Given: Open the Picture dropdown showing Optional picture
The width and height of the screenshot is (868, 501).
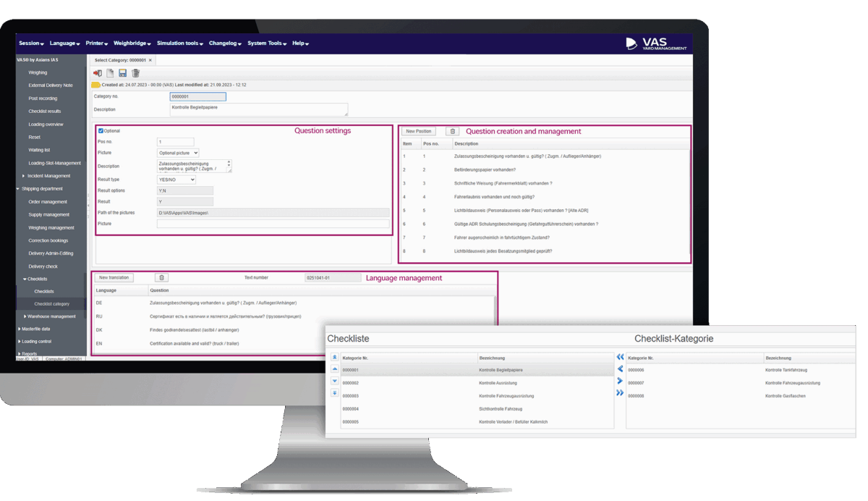Looking at the screenshot, I should coord(177,153).
